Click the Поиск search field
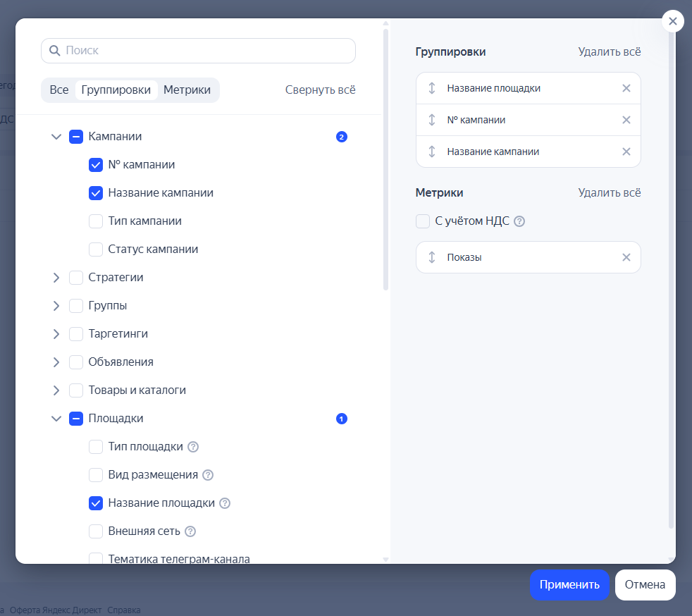Screen dimensions: 692x616 (x=204, y=51)
